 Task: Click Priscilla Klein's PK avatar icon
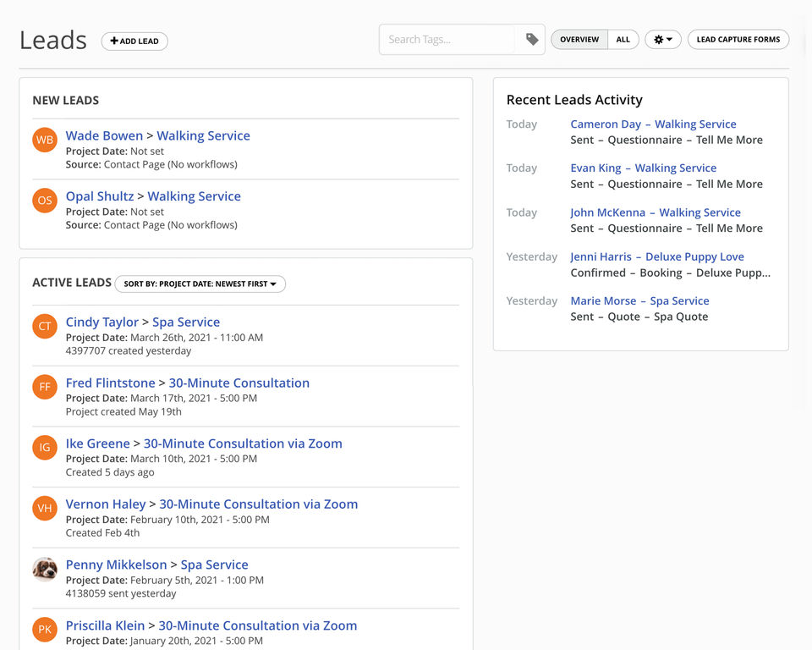[x=45, y=630]
